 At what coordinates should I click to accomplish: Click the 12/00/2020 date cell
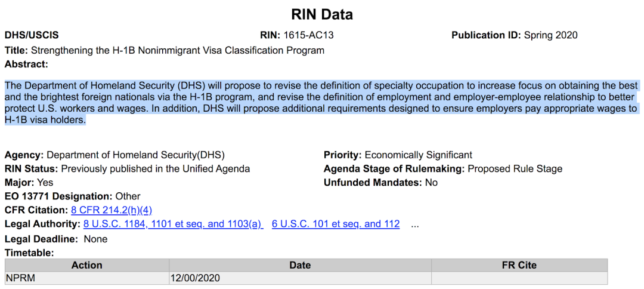pos(300,278)
